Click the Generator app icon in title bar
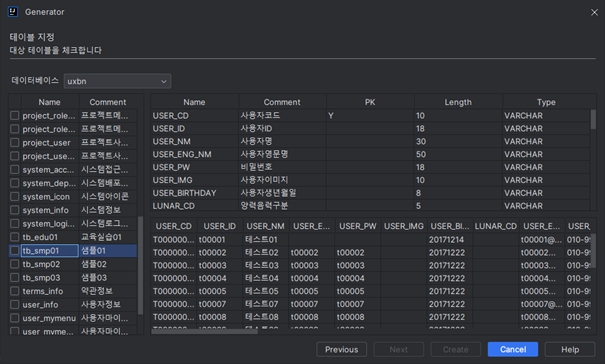The height and width of the screenshot is (364, 605). 13,12
